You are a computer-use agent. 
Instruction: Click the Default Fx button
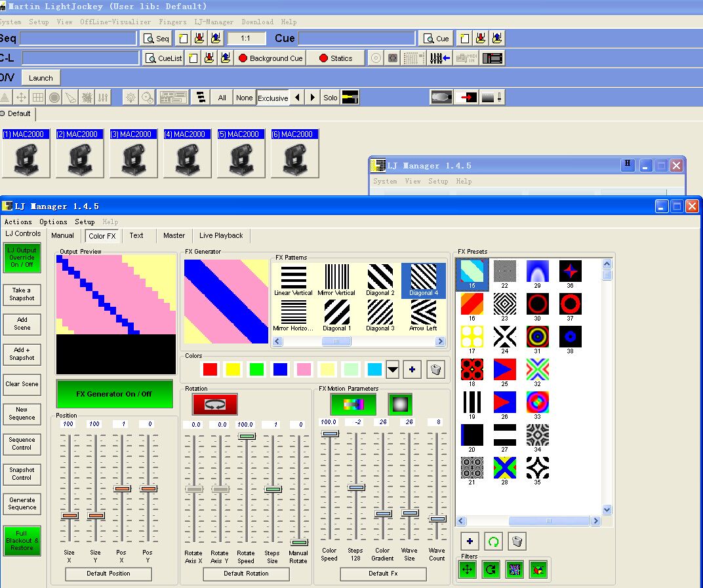pos(383,574)
